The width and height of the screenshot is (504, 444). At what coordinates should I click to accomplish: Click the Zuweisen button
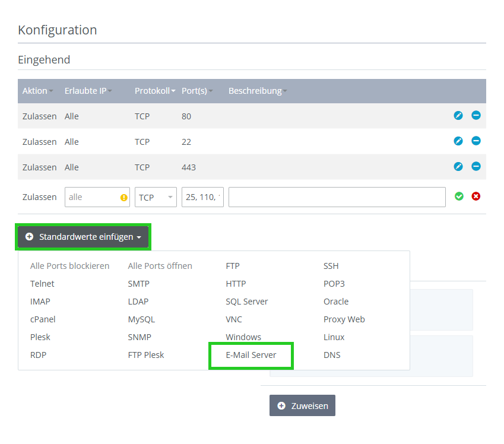pyautogui.click(x=303, y=405)
